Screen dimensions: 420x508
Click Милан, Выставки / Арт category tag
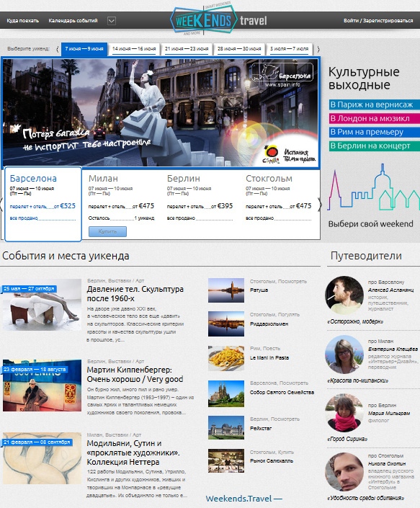114,435
